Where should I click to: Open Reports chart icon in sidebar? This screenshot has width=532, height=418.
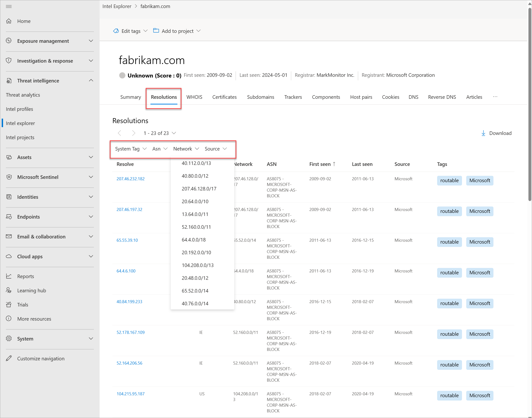point(9,276)
